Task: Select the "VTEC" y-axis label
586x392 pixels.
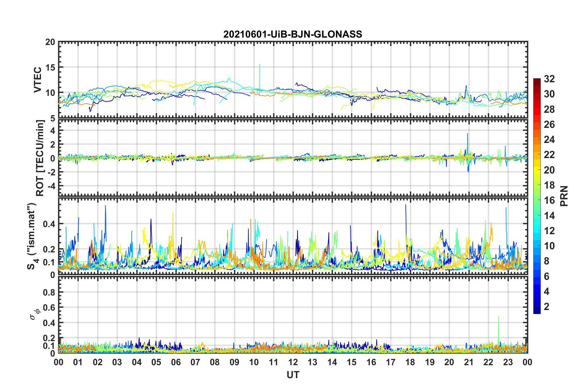Action: 38,80
